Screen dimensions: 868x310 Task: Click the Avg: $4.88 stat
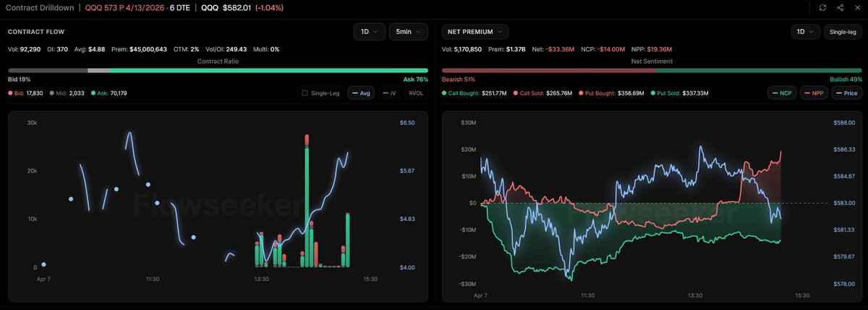(x=90, y=49)
